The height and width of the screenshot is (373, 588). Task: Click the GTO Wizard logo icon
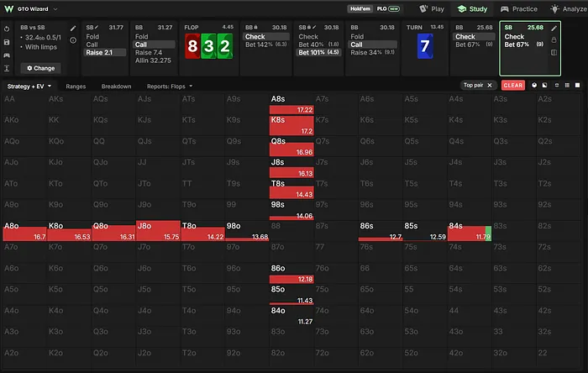tap(9, 9)
